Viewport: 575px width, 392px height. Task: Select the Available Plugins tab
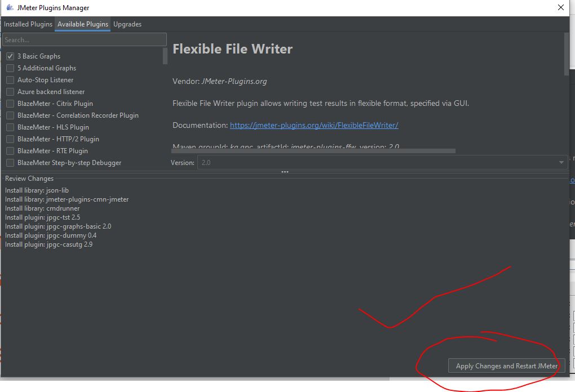(83, 24)
